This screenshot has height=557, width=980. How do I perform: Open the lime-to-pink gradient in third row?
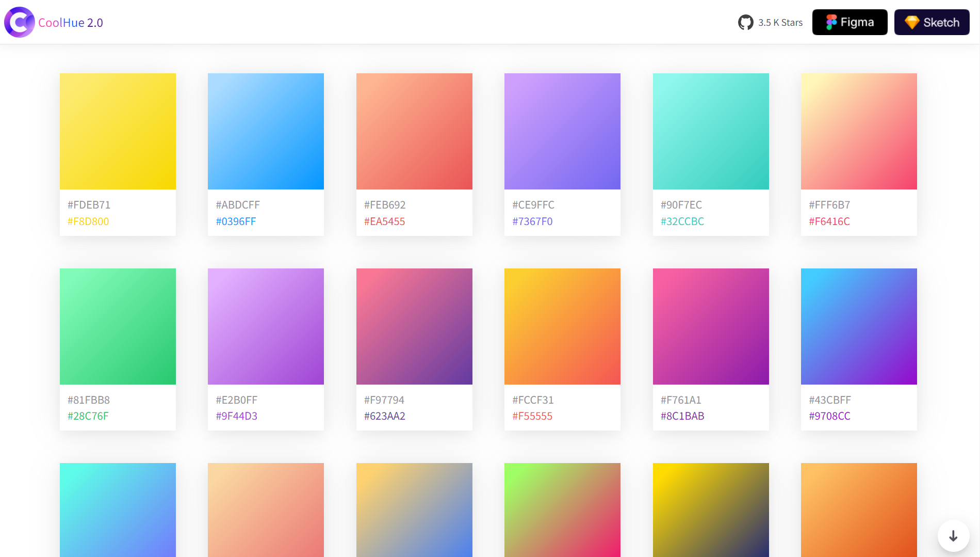[562, 510]
